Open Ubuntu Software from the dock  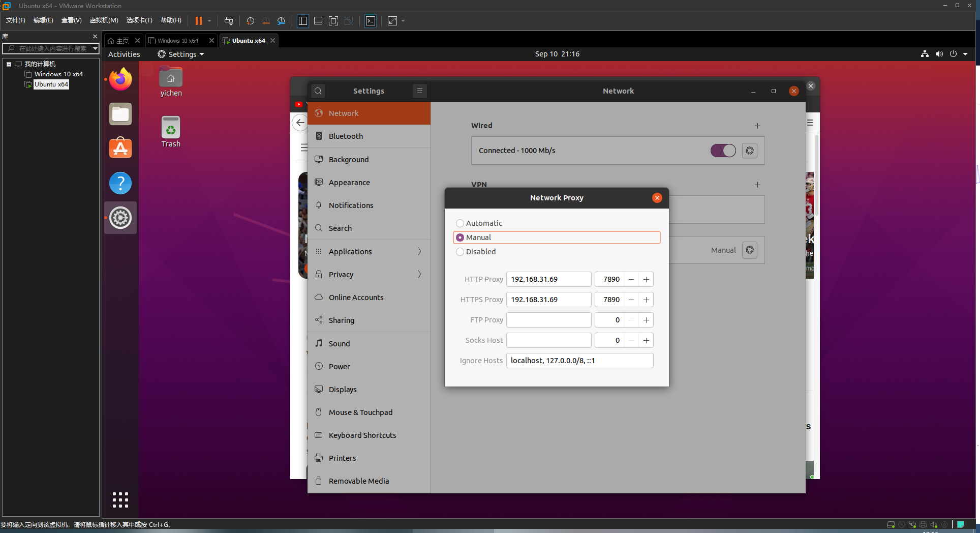click(120, 148)
